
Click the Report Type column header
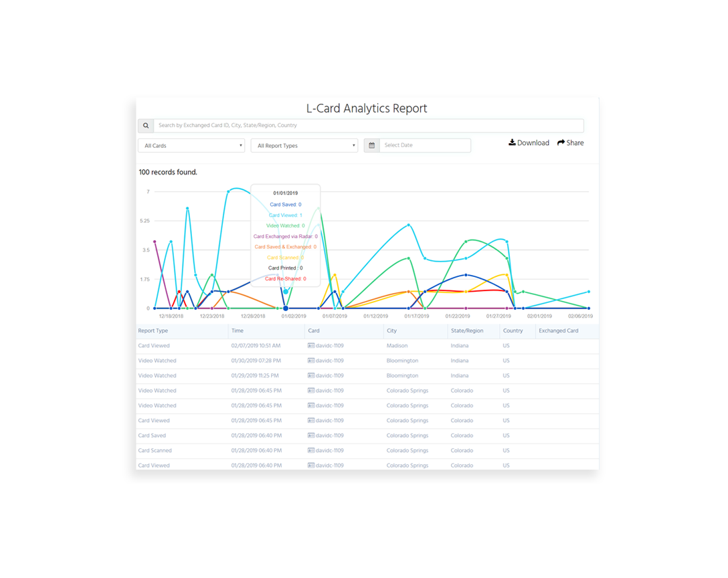click(x=153, y=330)
